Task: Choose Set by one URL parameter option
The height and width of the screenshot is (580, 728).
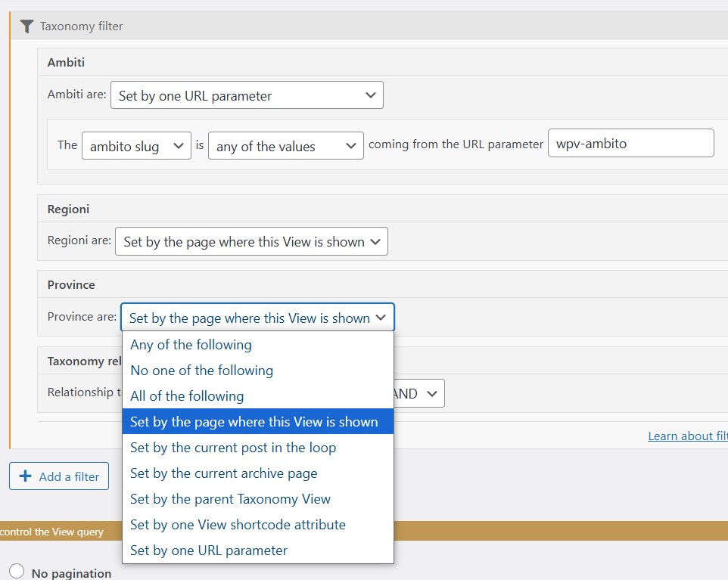Action: tap(208, 551)
